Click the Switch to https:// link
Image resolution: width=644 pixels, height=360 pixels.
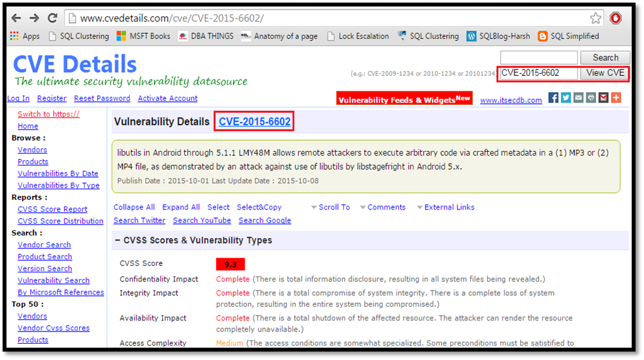click(x=49, y=114)
